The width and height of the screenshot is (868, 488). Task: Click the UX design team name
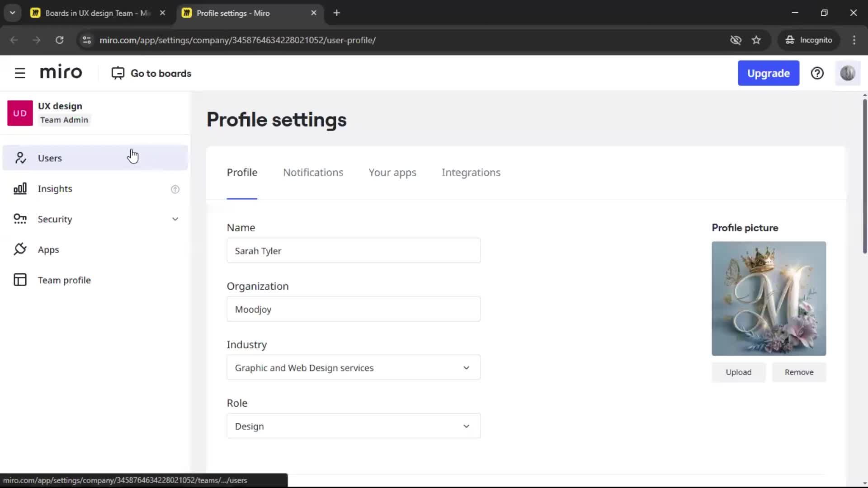[x=60, y=106]
